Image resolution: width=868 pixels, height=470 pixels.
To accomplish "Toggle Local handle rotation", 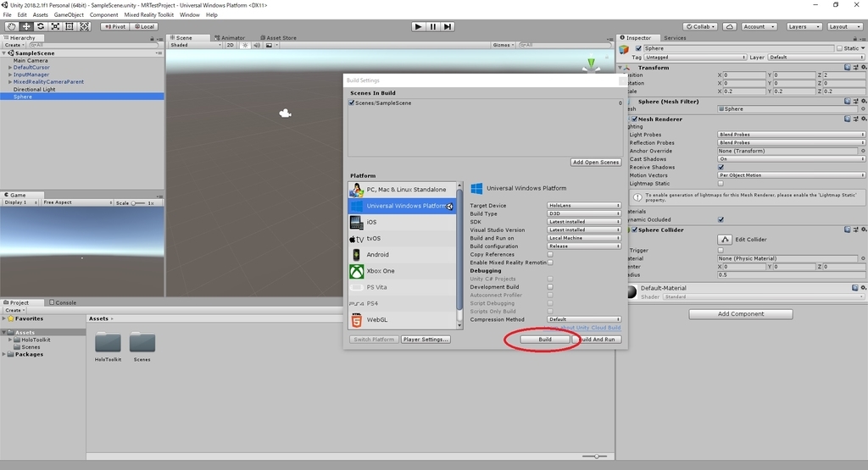I will [x=144, y=26].
